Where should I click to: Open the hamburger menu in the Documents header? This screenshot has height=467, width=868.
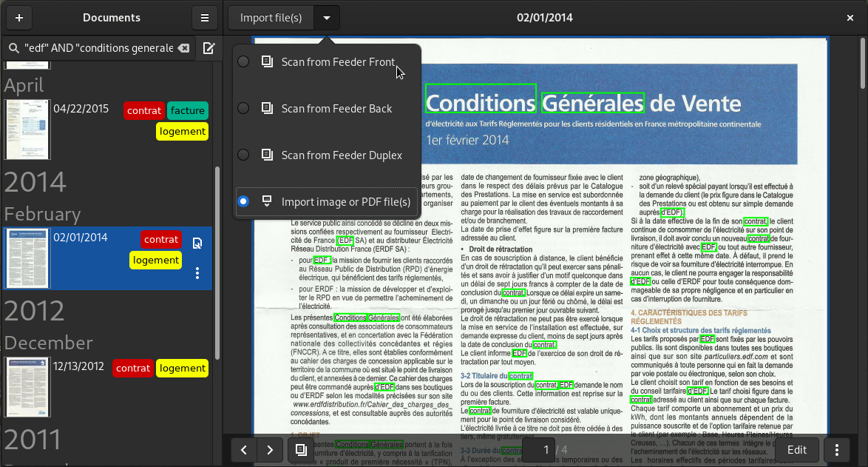coord(204,18)
